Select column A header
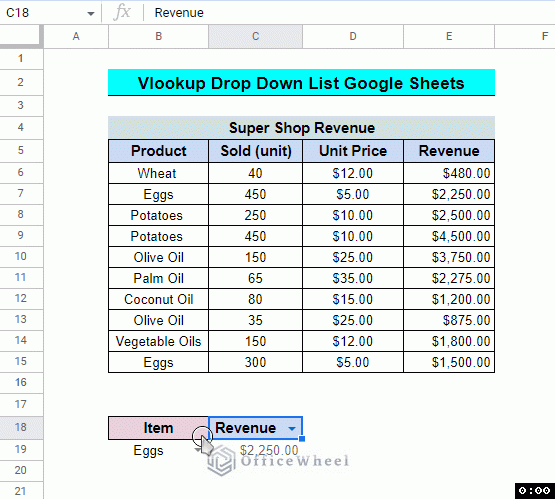This screenshot has height=499, width=555. pyautogui.click(x=76, y=36)
